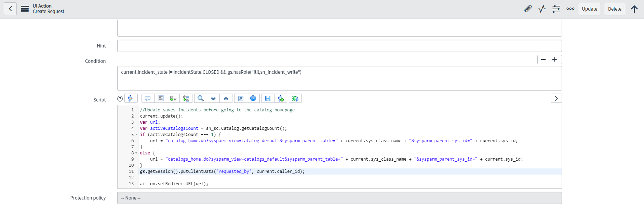Click the Condition field label

(x=95, y=61)
